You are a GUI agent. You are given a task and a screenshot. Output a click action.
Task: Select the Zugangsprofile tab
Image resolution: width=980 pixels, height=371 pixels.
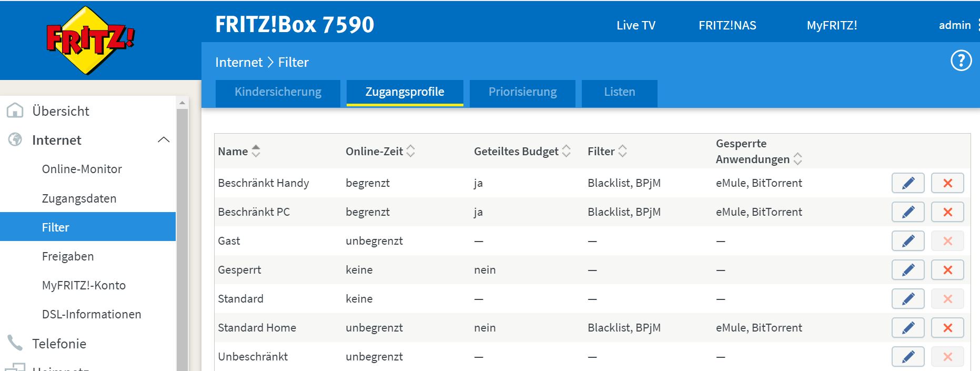[x=405, y=93]
